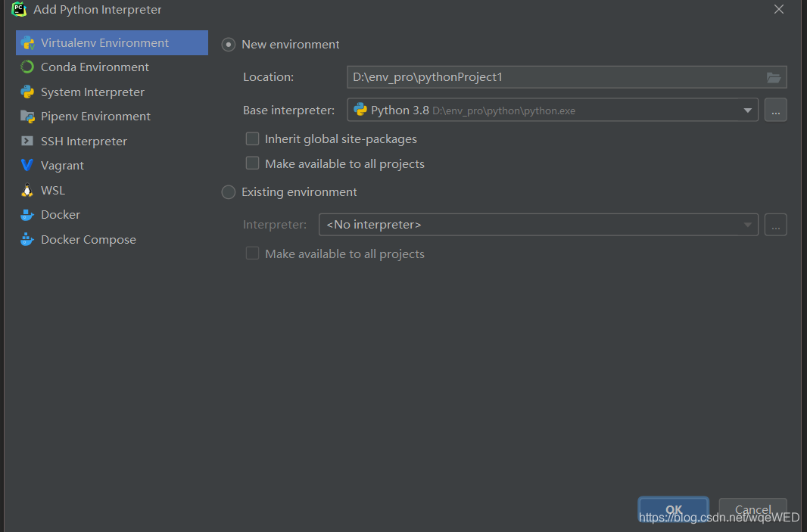Browse for existing interpreter with ellipsis button
Screen dimensions: 807x532
(x=776, y=225)
